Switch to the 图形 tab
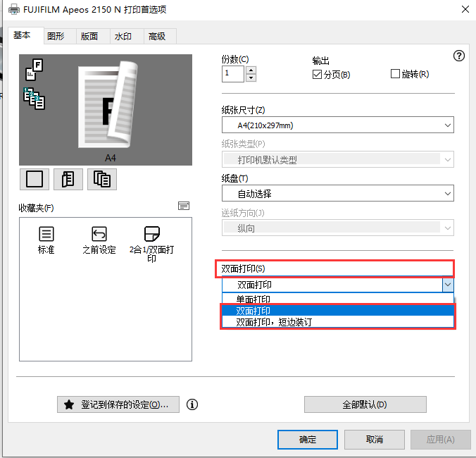Image resolution: width=476 pixels, height=458 pixels. click(x=57, y=36)
